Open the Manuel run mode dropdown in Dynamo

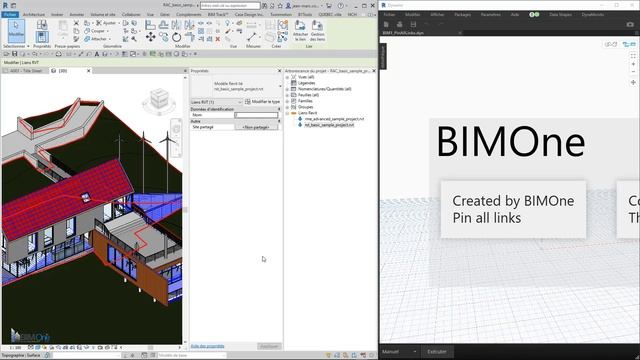coord(400,351)
